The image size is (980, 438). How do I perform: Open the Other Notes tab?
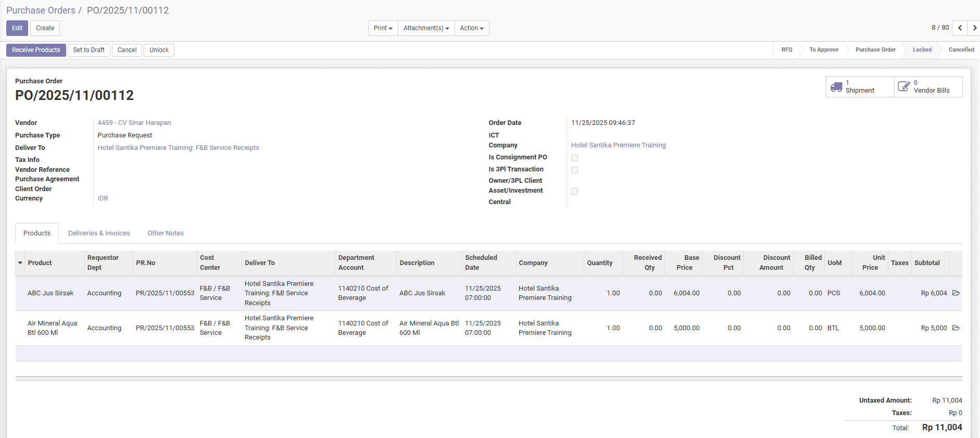[x=166, y=233]
